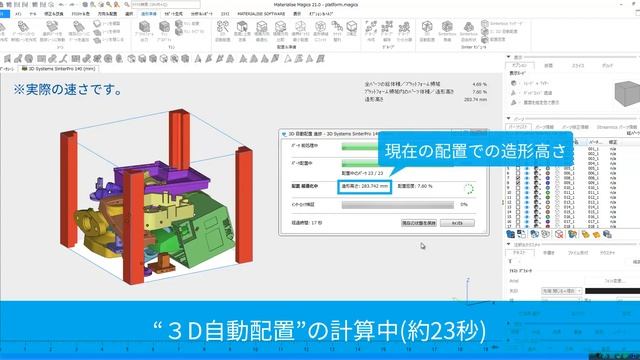Click the red-crossed box icon below the parts list
Screen dimensions: 640x360
(x=559, y=234)
